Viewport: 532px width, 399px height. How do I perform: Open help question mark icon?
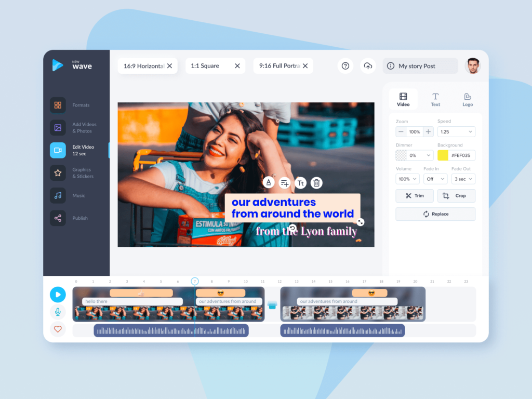click(x=345, y=66)
